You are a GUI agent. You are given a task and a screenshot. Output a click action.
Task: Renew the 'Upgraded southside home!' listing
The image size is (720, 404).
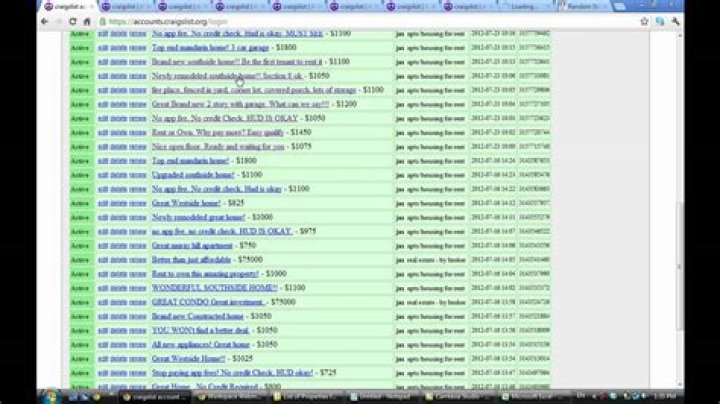click(137, 174)
